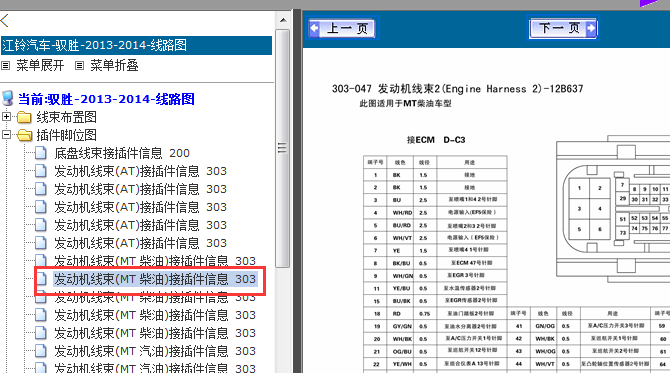Click the folder icon of 线束布置图
This screenshot has height=373, width=670.
[x=24, y=117]
